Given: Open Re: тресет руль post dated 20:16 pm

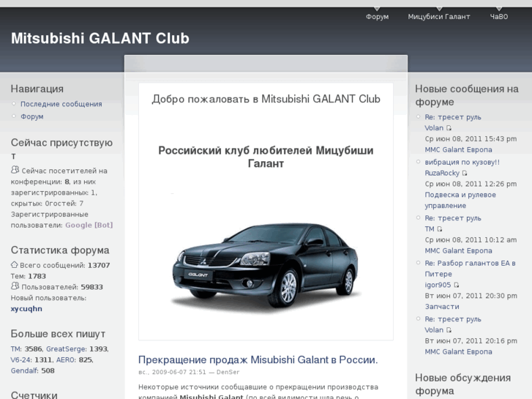Looking at the screenshot, I should [x=453, y=319].
